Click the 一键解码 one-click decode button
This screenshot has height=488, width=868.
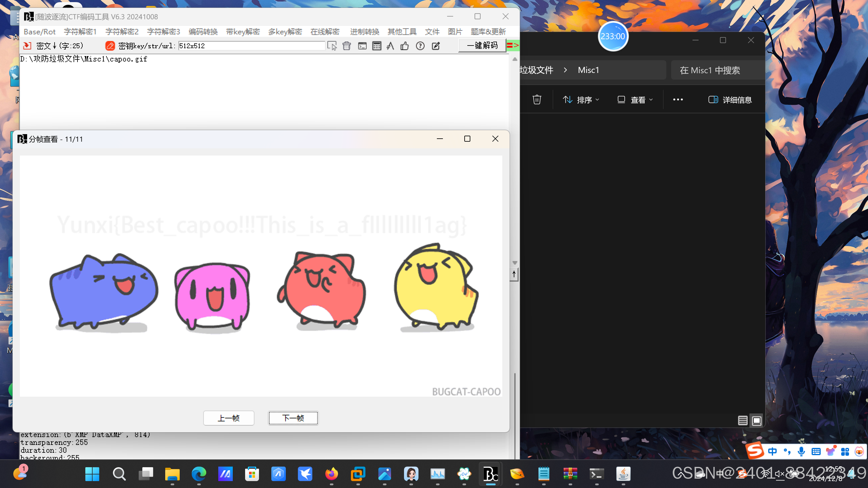pos(482,46)
